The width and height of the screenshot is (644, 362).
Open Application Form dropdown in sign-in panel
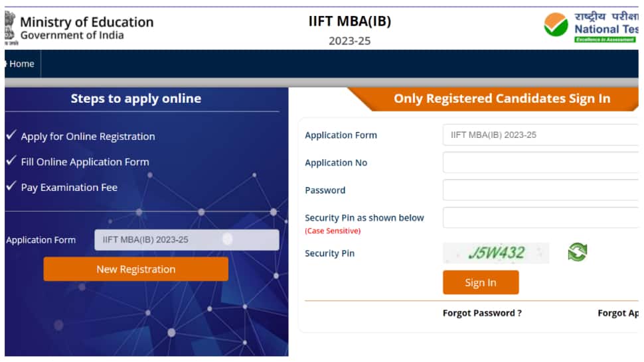tap(540, 135)
